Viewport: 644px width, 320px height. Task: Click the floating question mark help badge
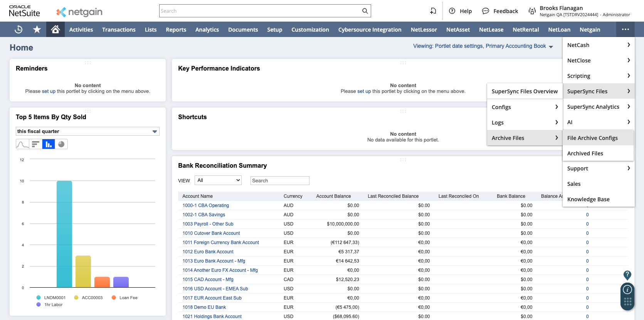coord(627,275)
